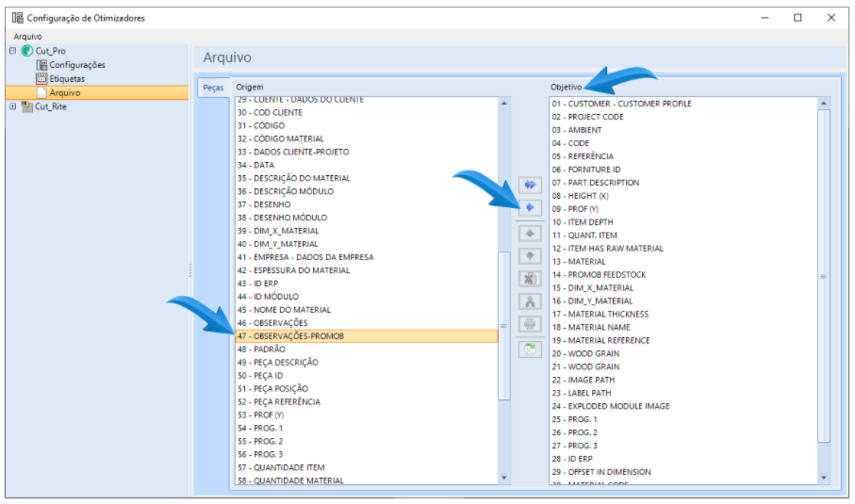Select the Cut_Pro tree label
This screenshot has height=504, width=855.
click(51, 51)
